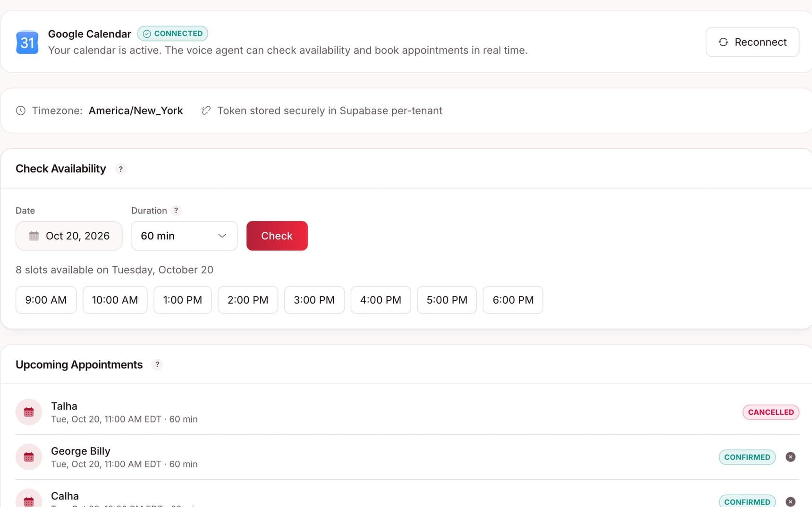This screenshot has width=812, height=507.
Task: Click the America/New_York timezone value
Action: point(136,110)
